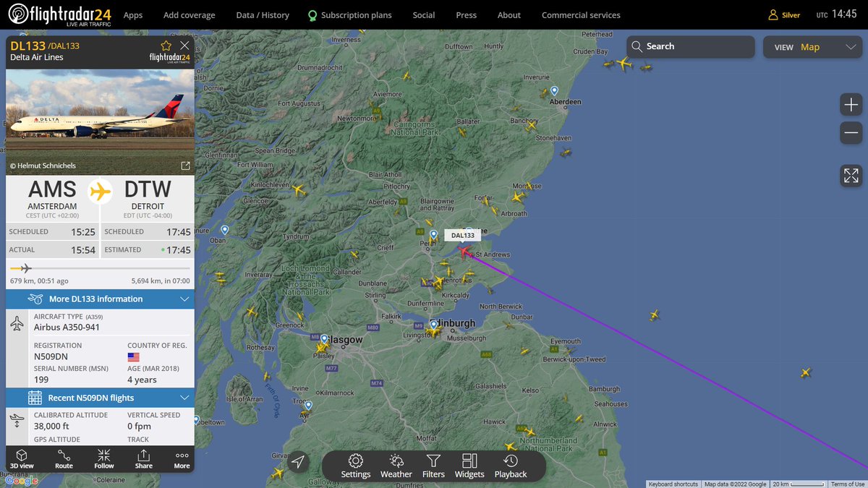Image resolution: width=868 pixels, height=488 pixels.
Task: Start Playback mode
Action: (x=511, y=466)
